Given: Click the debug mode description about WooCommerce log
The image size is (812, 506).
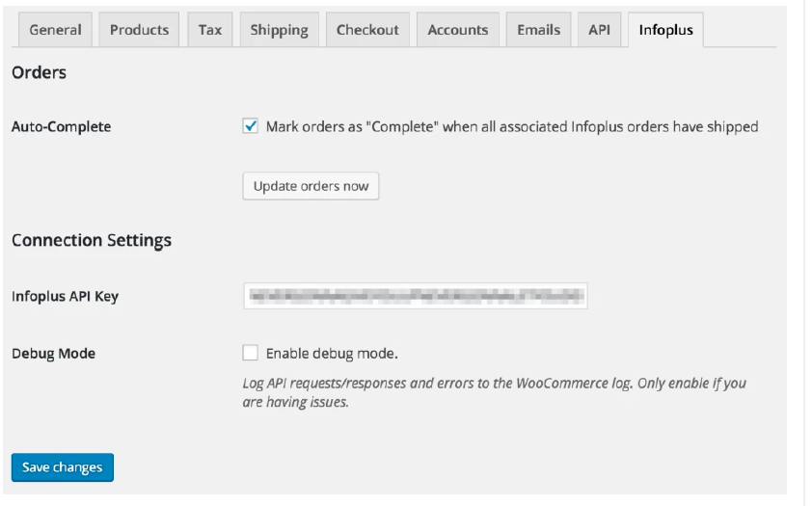Looking at the screenshot, I should coord(495,392).
